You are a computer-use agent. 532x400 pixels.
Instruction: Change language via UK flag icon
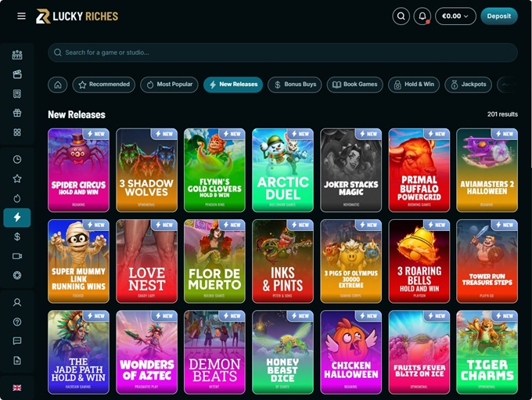tap(17, 387)
